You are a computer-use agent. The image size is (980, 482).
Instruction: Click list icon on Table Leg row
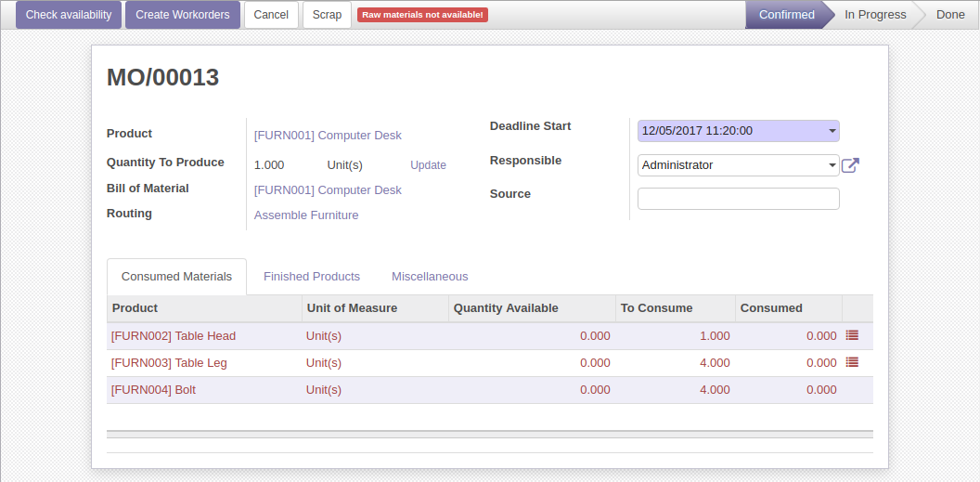tap(852, 362)
